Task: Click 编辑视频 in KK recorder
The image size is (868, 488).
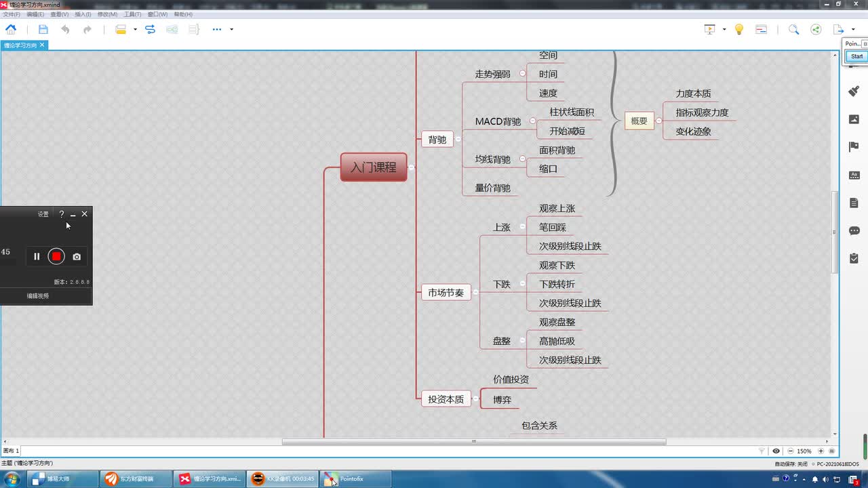Action: 38,296
